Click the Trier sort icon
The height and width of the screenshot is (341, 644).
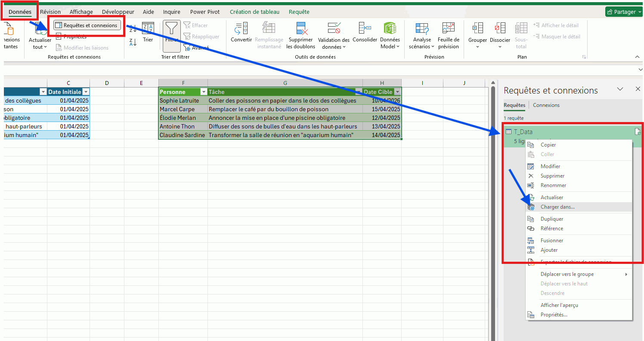coord(148,29)
